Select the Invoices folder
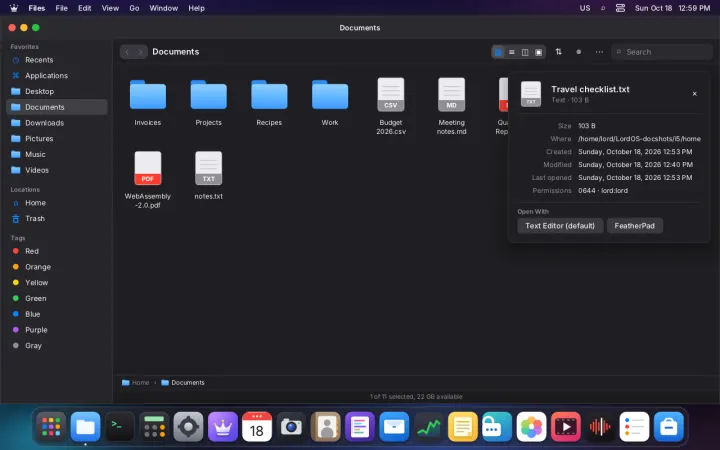The width and height of the screenshot is (720, 450). 147,102
